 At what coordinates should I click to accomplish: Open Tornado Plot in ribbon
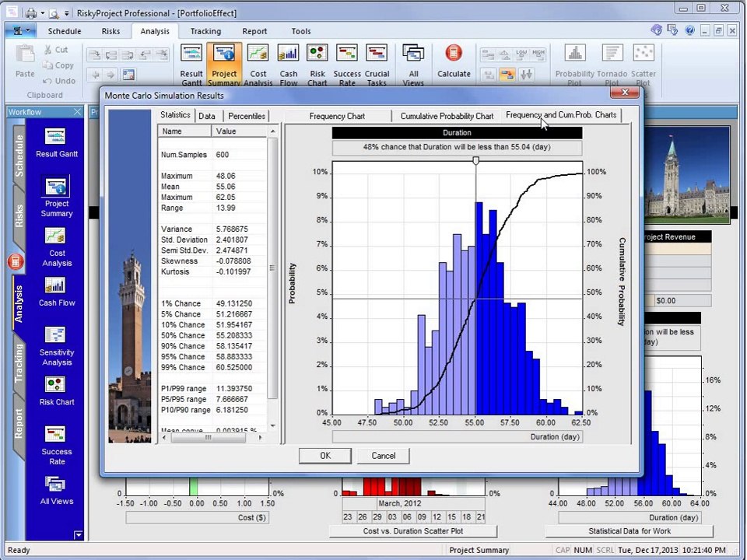612,65
